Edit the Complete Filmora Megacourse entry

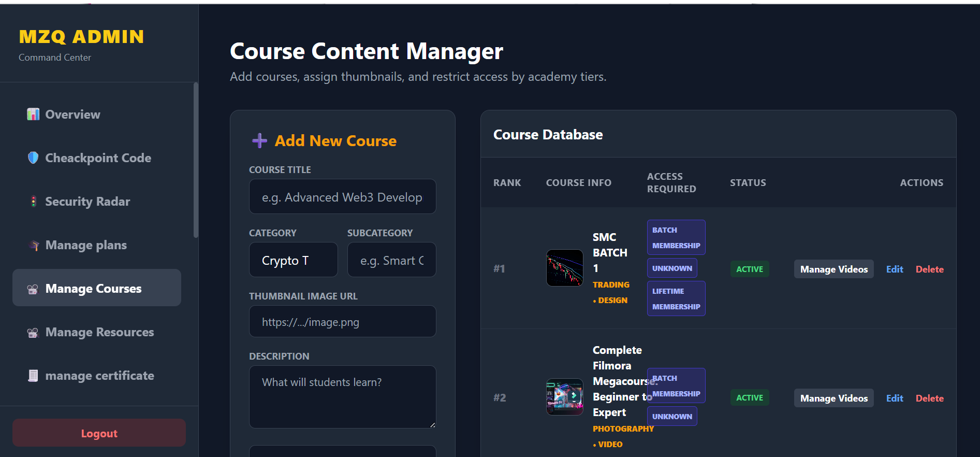894,398
